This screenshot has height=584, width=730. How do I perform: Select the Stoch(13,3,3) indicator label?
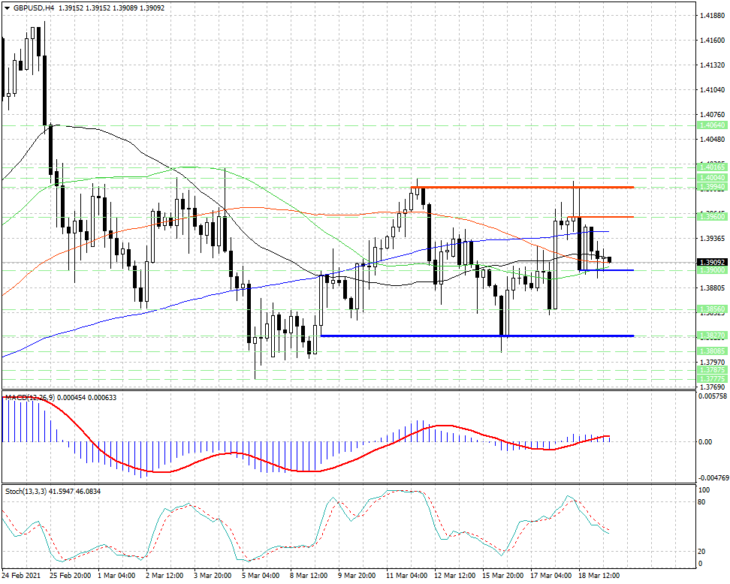(x=26, y=491)
